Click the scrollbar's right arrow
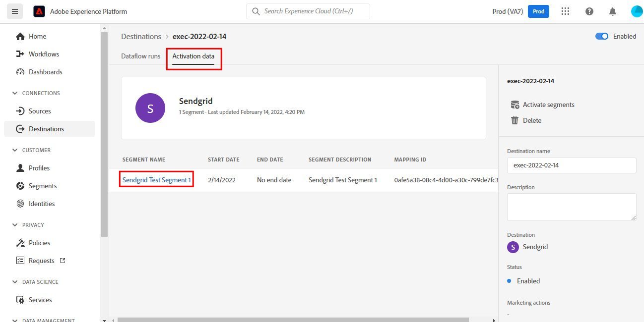 point(494,320)
